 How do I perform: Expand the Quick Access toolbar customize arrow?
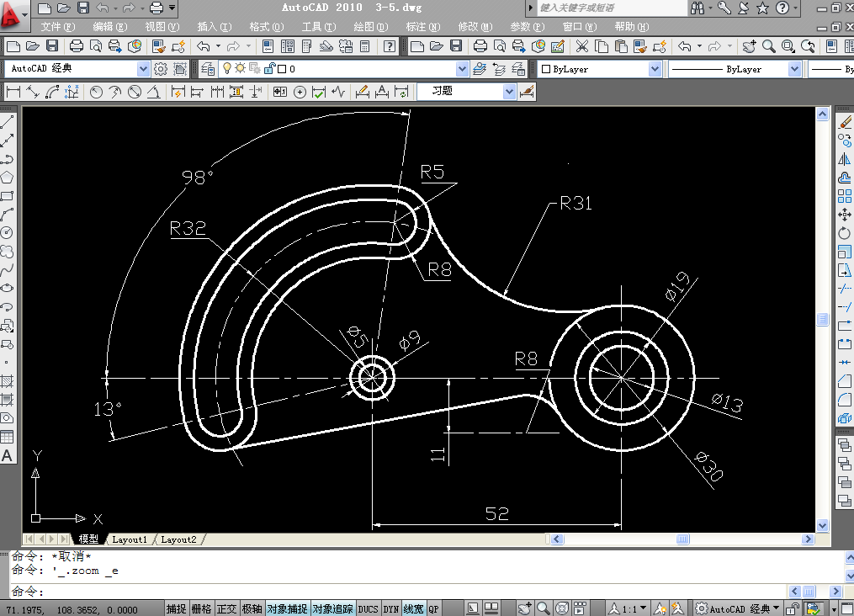[172, 8]
